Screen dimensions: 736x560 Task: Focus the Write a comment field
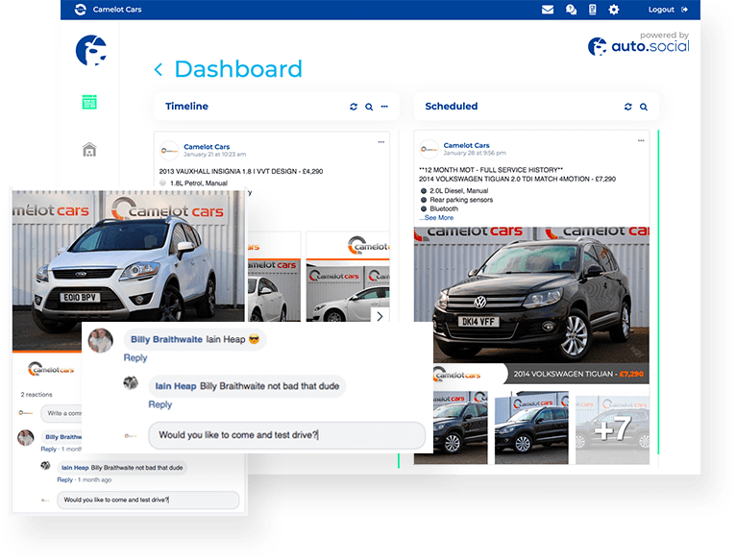point(61,413)
